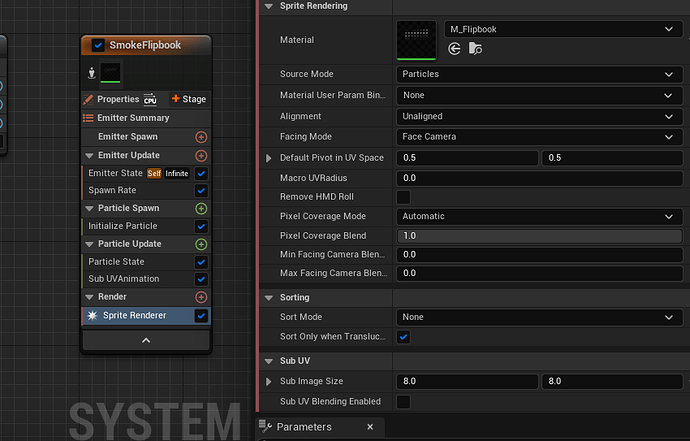Click the M_Flipbook material thumbnail
The image size is (690, 441).
point(416,40)
